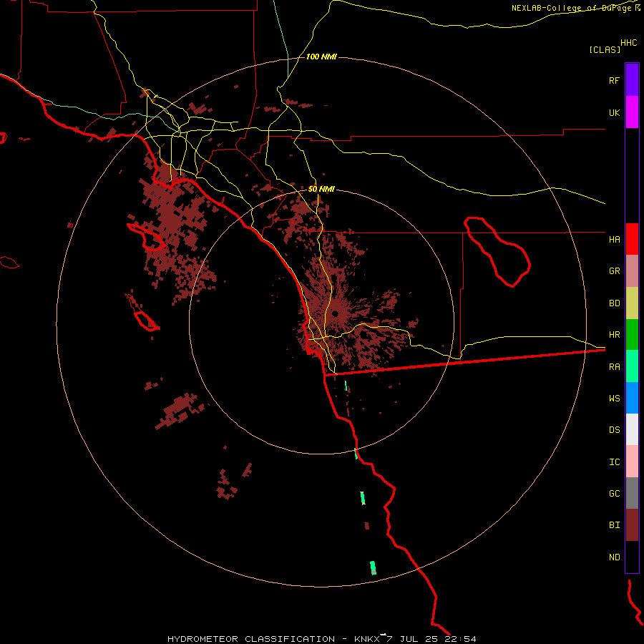Click the HR legend label
Viewport: 644px width, 644px height.
pyautogui.click(x=614, y=335)
